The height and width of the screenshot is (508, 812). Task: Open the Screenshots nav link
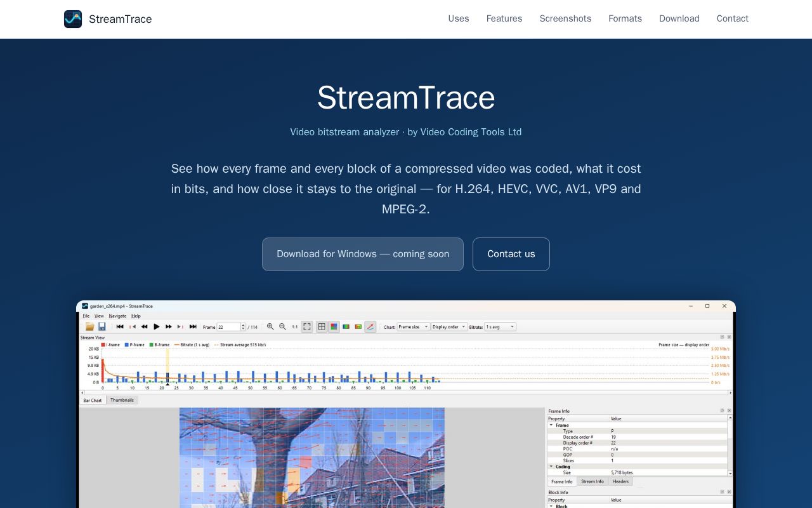565,18
